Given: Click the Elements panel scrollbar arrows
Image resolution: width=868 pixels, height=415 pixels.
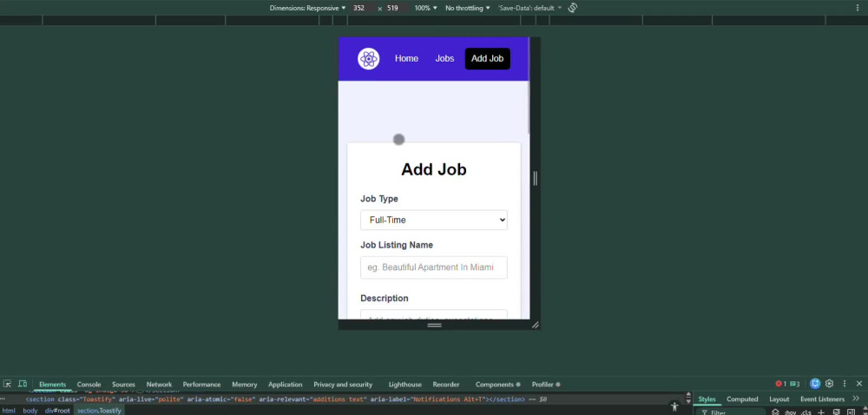Looking at the screenshot, I should [x=688, y=399].
